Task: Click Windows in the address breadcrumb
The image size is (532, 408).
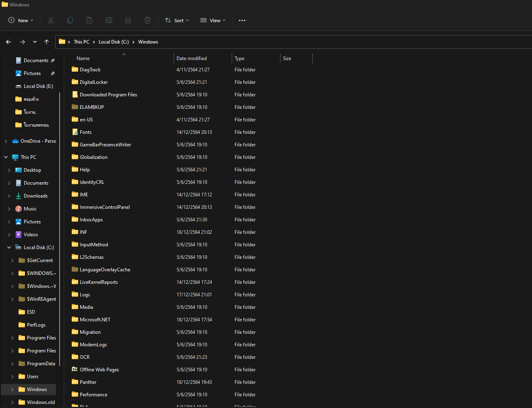Action: tap(148, 42)
